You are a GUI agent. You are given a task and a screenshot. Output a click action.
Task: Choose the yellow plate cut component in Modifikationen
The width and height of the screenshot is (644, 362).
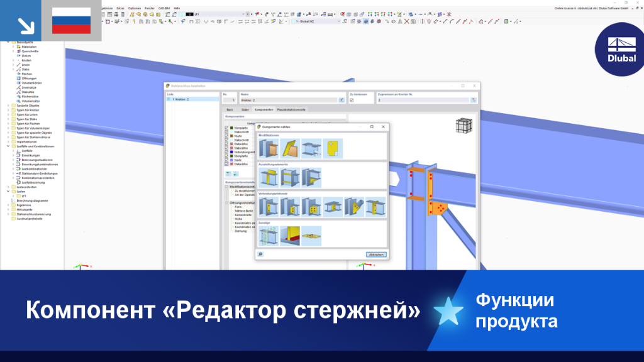pyautogui.click(x=290, y=148)
